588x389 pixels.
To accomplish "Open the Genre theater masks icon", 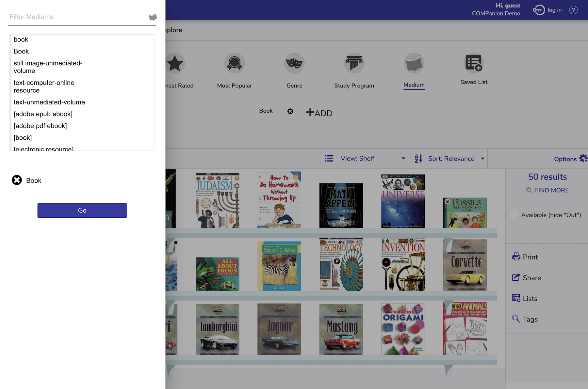I will click(x=294, y=63).
